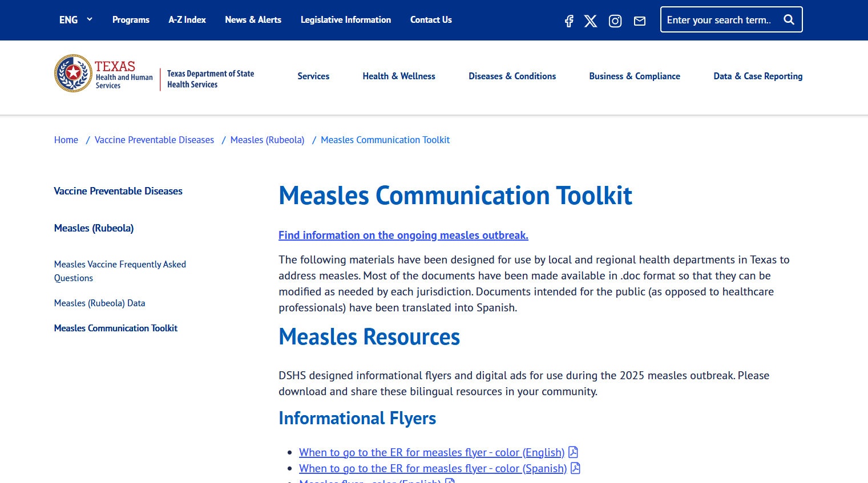868x483 pixels.
Task: Click inside the search term field
Action: (719, 20)
